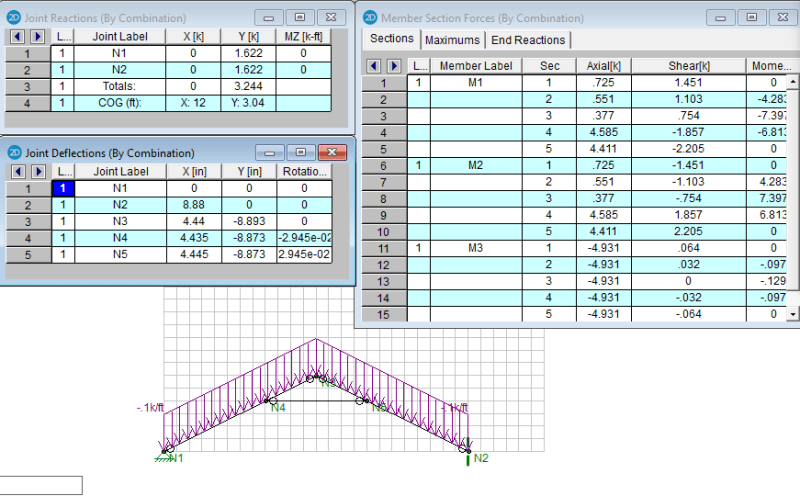This screenshot has height=496, width=800.
Task: Click Joint Label header in Joint Reactions
Action: pos(120,37)
